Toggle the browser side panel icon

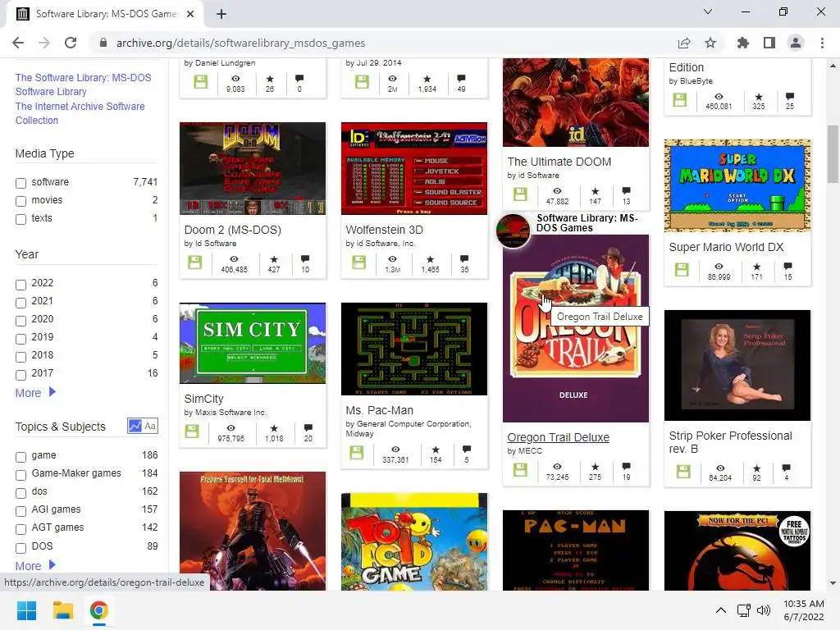click(x=769, y=43)
